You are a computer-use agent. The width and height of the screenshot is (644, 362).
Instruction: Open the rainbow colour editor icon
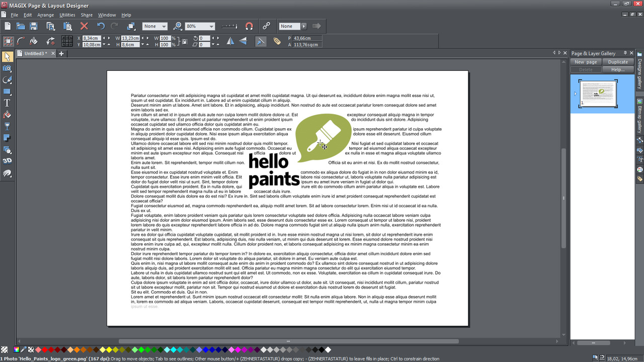click(17, 349)
